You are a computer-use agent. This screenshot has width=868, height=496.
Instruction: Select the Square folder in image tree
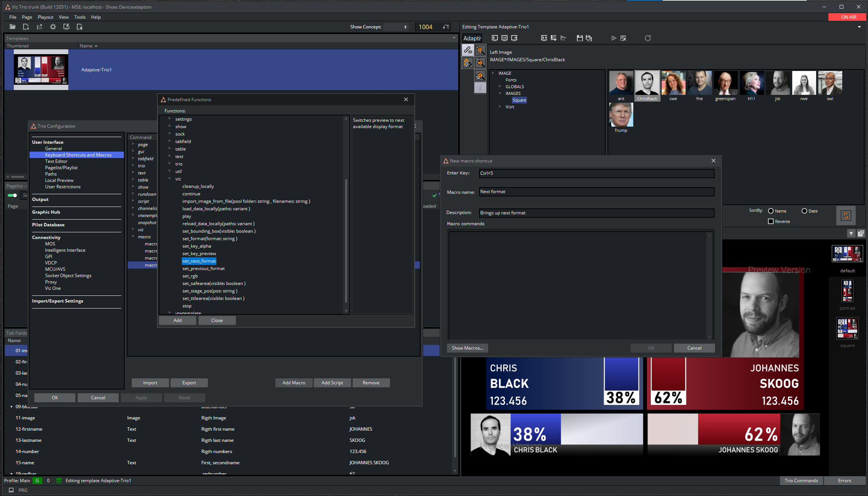(x=519, y=100)
